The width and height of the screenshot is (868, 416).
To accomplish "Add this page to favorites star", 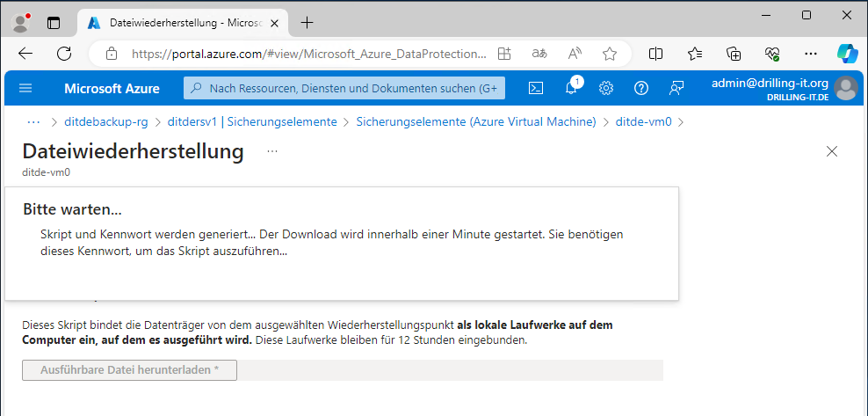I will pyautogui.click(x=610, y=54).
